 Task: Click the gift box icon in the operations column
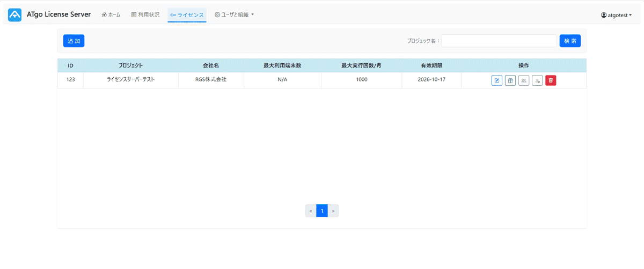[510, 80]
